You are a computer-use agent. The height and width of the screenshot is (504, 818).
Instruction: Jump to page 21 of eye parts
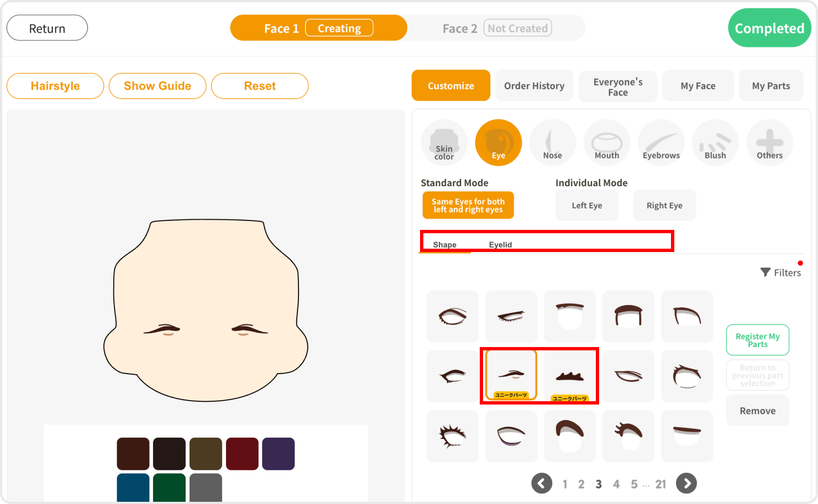coord(660,485)
